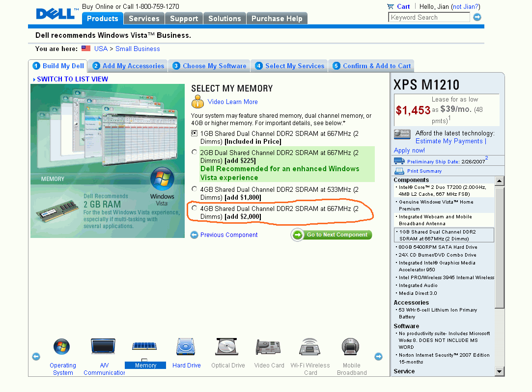Select the Memory module icon

144,346
